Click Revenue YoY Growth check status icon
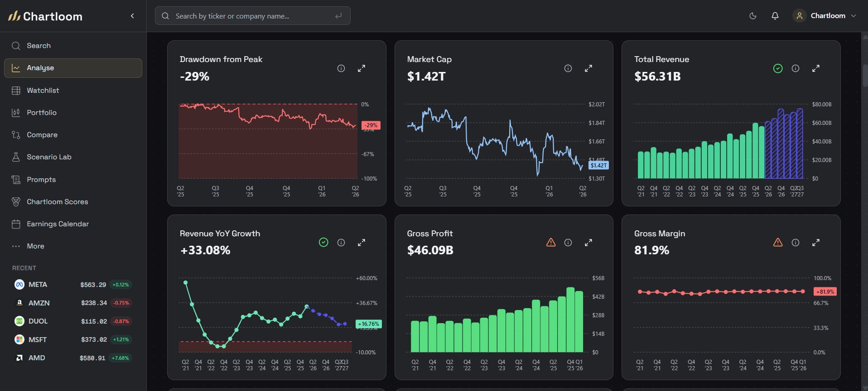This screenshot has width=868, height=391. click(x=323, y=243)
